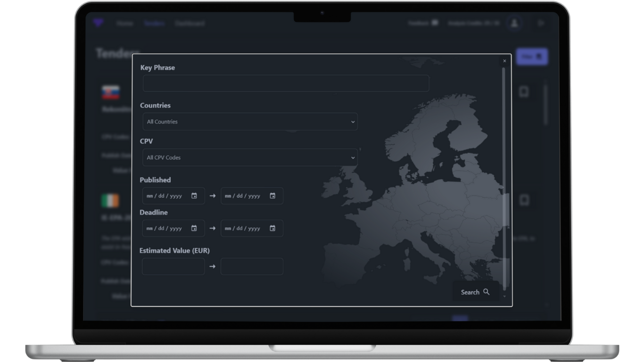Click the Search button in the filter panel
The image size is (644, 362).
[475, 292]
